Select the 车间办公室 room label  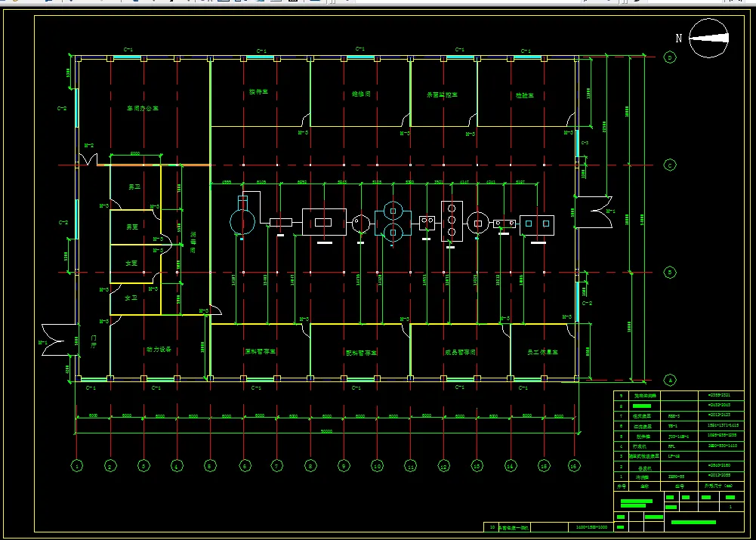[x=143, y=109]
